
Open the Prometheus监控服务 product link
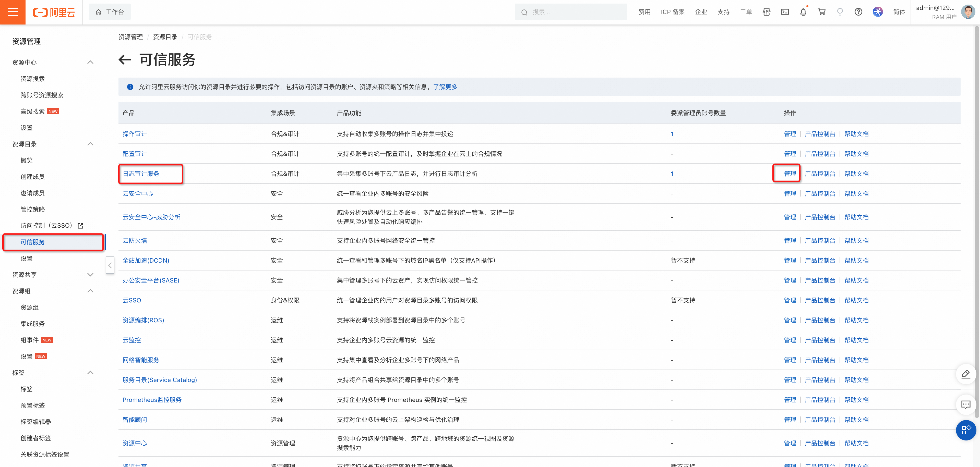[x=152, y=400]
